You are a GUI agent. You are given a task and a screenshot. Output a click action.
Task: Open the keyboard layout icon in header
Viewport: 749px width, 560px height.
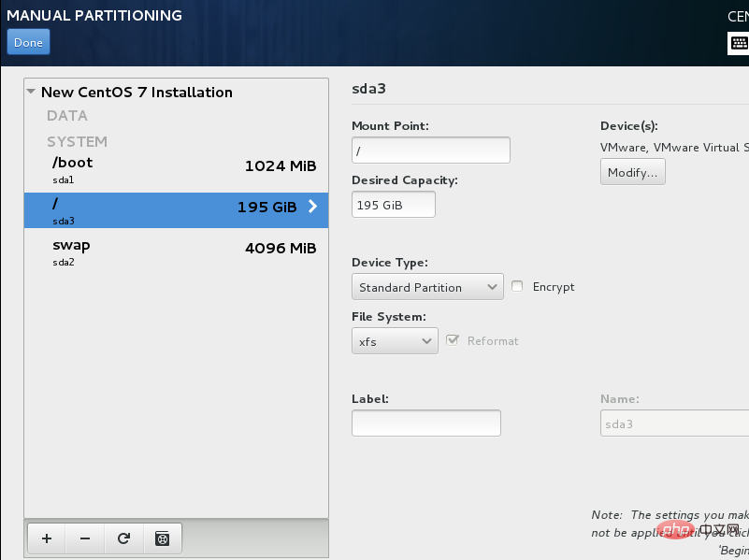(x=739, y=43)
